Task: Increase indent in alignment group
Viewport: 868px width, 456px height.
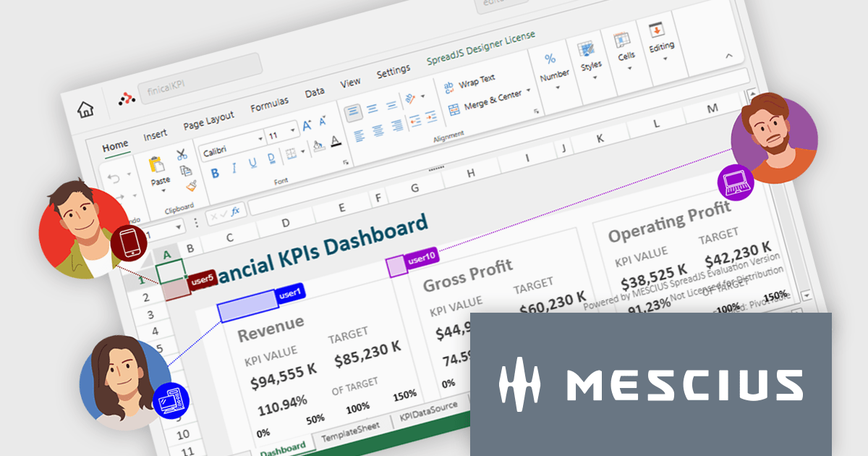Action: [431, 116]
